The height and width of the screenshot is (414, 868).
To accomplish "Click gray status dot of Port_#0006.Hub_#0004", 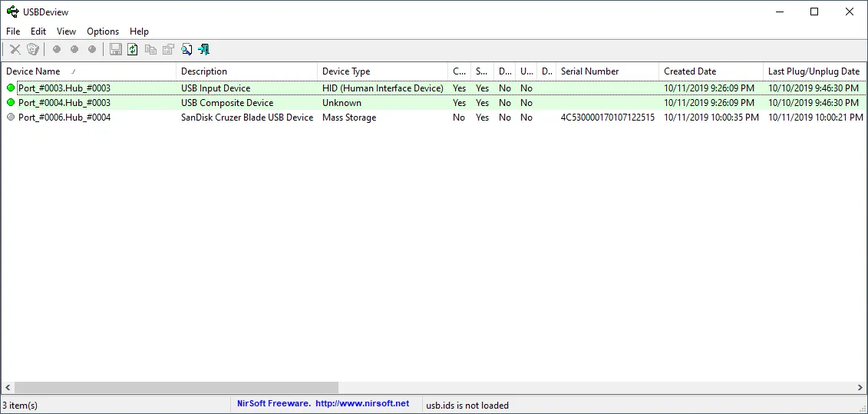I will coord(11,117).
